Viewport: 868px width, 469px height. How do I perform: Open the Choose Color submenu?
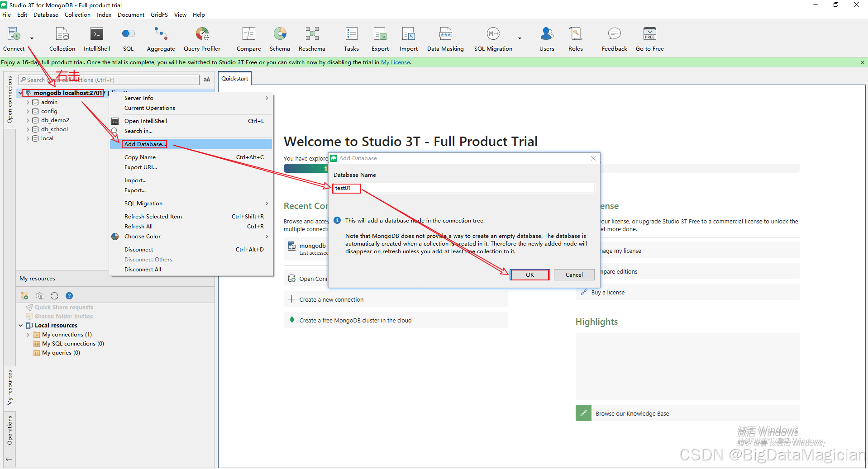pos(191,237)
